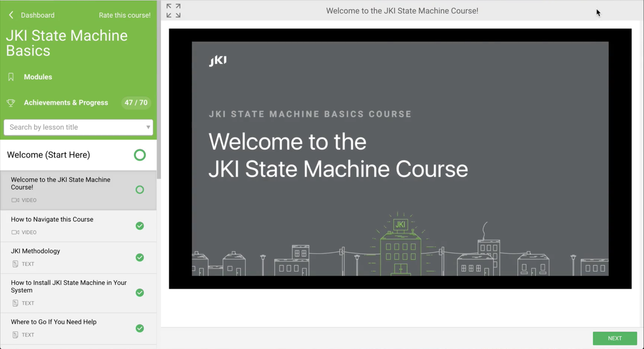Click the text document icon beside JKI Methodology
This screenshot has height=349, width=644.
pyautogui.click(x=15, y=264)
